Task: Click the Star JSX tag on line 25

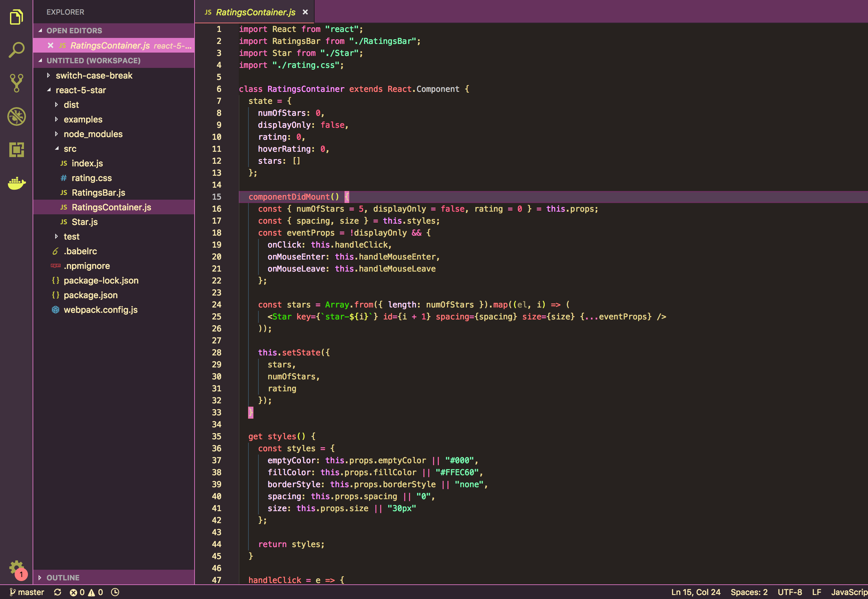Action: [x=282, y=316]
